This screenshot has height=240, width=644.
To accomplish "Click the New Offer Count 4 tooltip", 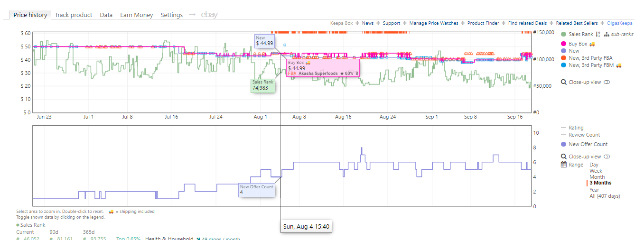I will [257, 190].
